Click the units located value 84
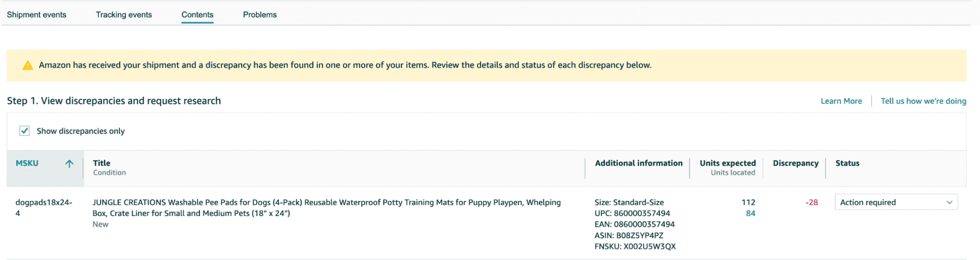 click(750, 213)
